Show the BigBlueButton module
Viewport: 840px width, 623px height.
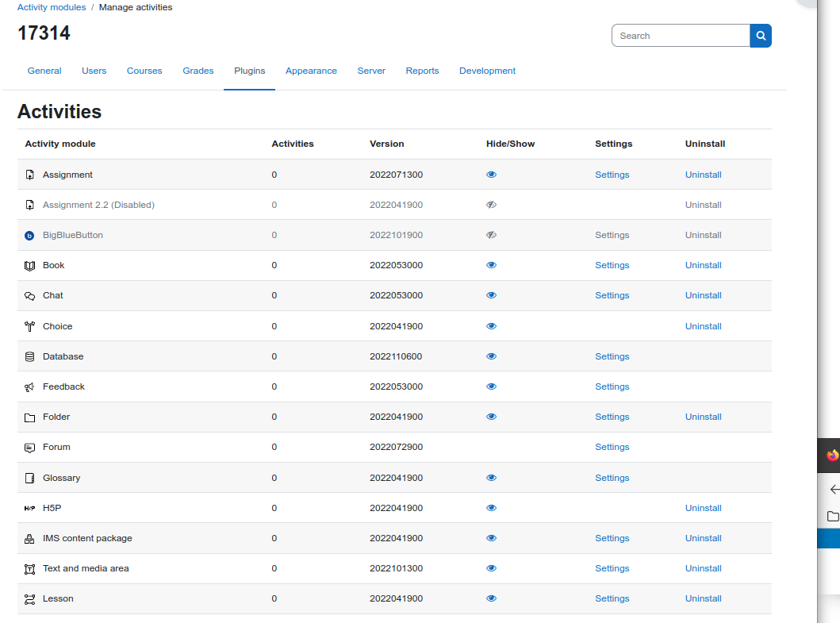[491, 235]
